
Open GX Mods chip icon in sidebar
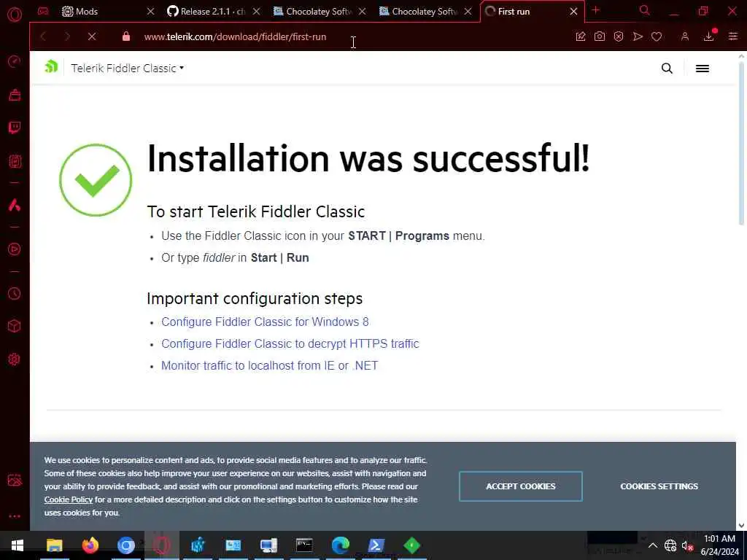(x=15, y=161)
